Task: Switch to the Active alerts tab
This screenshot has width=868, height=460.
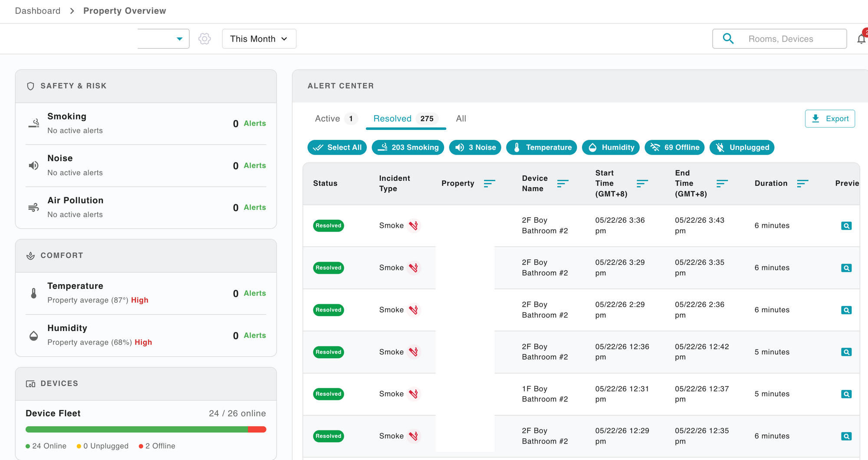Action: pos(335,119)
